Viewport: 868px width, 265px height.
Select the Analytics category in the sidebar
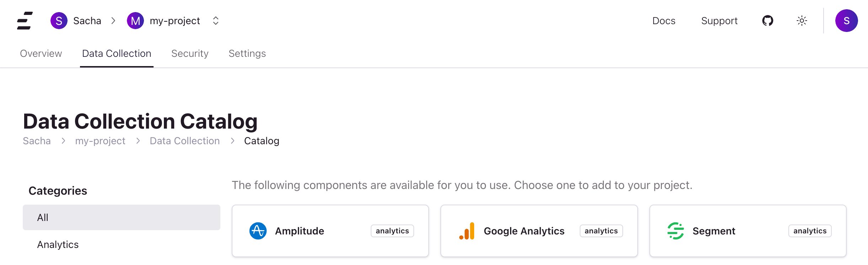coord(58,244)
